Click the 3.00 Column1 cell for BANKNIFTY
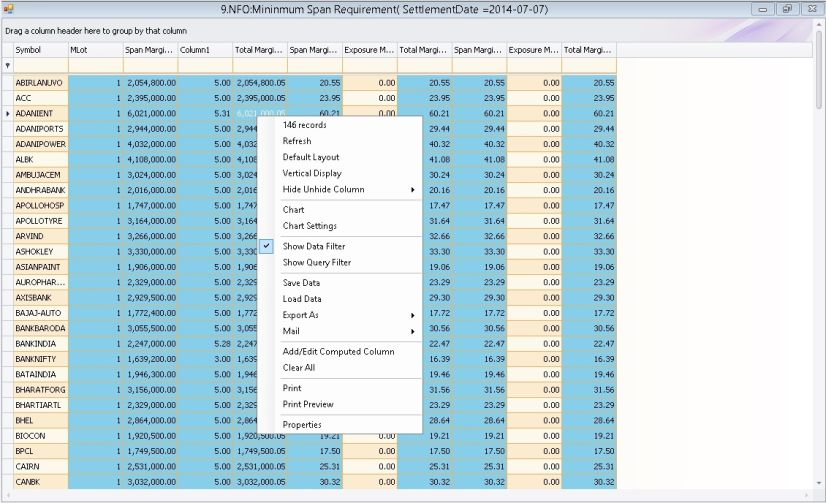Image resolution: width=826 pixels, height=503 pixels. click(205, 359)
